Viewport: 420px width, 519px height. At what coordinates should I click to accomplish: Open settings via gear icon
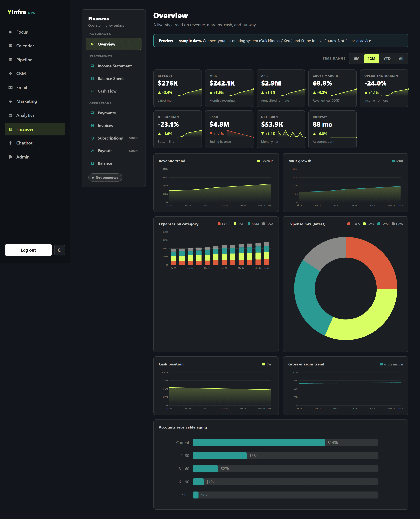(60, 250)
